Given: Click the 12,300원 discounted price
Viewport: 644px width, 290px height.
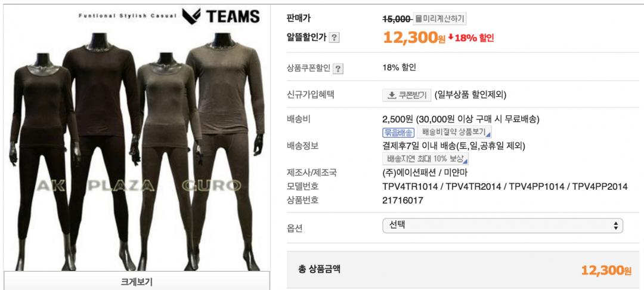Looking at the screenshot, I should click(x=414, y=38).
